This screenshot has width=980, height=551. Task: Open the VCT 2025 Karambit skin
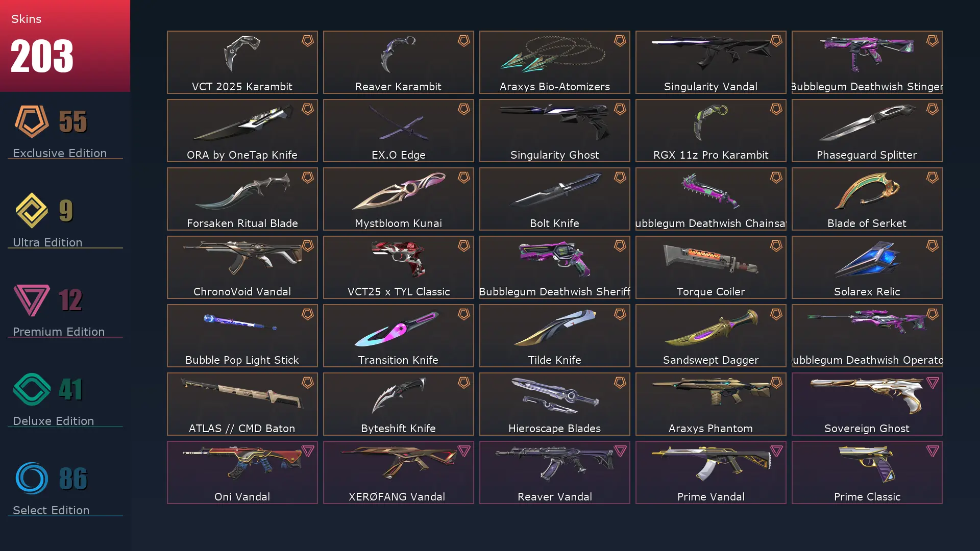point(242,62)
